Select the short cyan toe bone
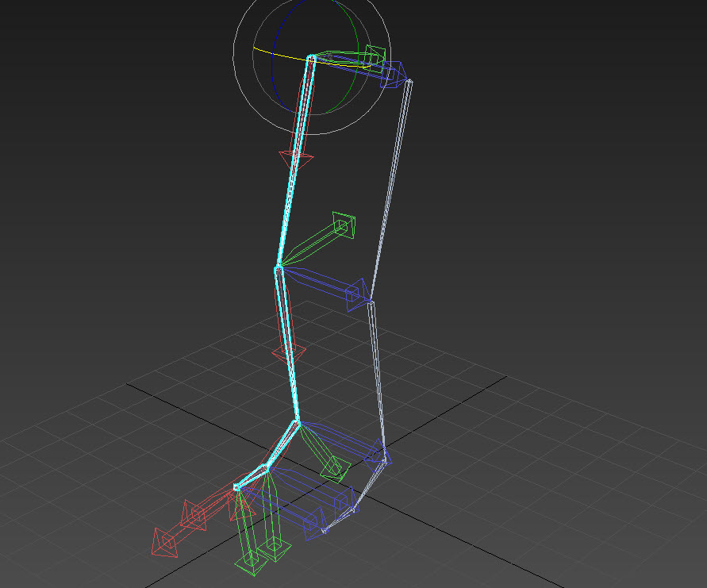The height and width of the screenshot is (588, 707). tap(252, 478)
